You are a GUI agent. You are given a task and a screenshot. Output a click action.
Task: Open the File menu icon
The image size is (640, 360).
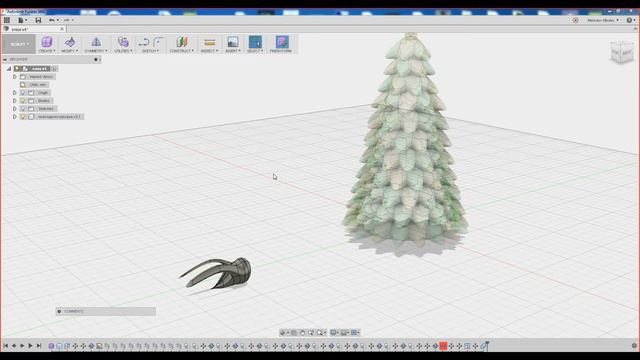(21, 20)
